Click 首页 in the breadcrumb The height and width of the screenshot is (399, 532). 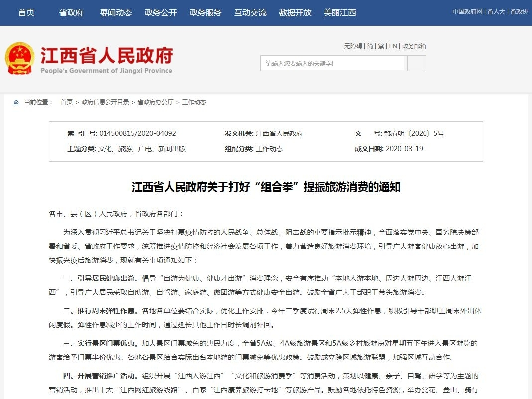pyautogui.click(x=67, y=102)
